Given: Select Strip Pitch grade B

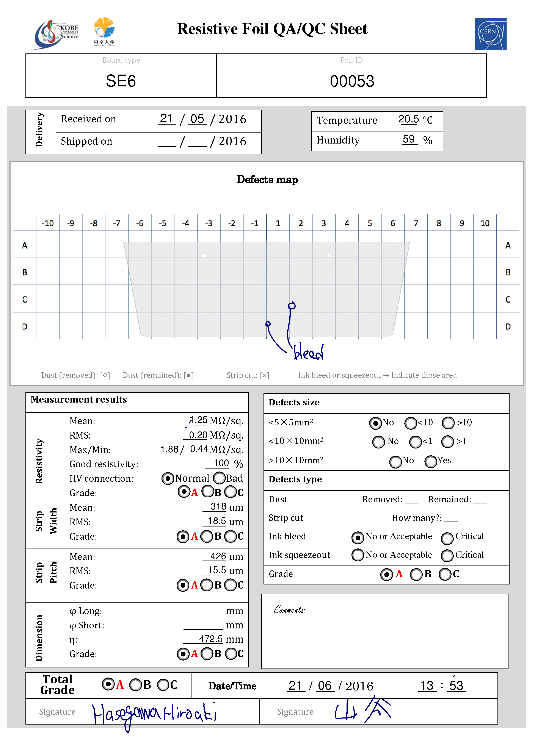Looking at the screenshot, I should pos(207,585).
